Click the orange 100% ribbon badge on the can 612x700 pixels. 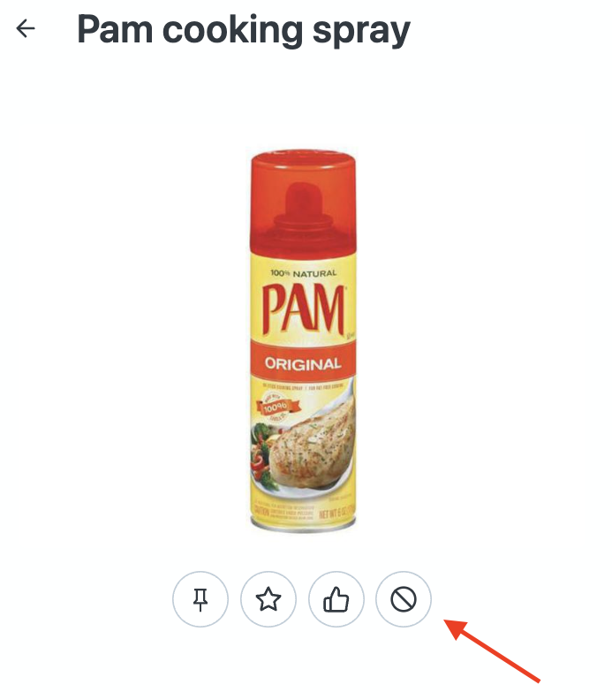click(277, 407)
